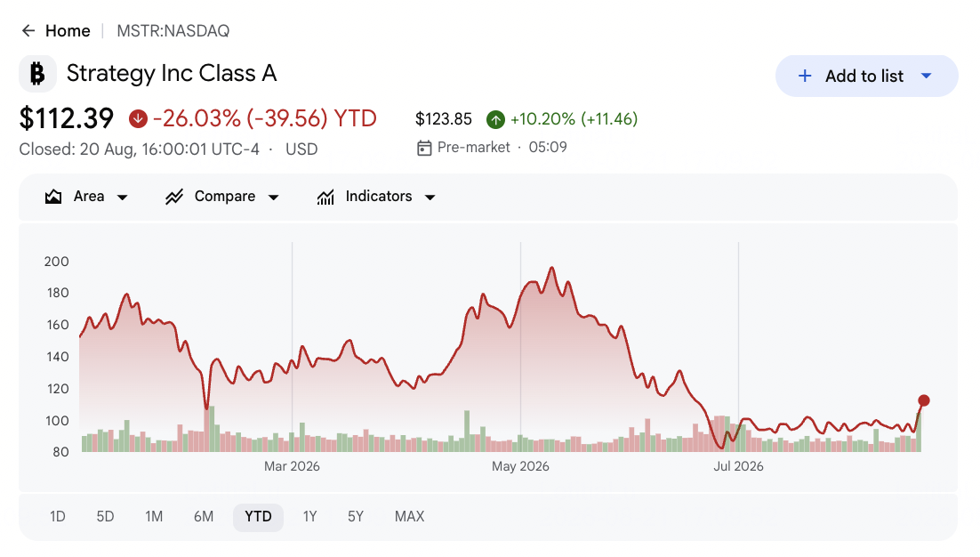This screenshot has height=557, width=980.
Task: Select the 5Y time range tab
Action: [356, 517]
